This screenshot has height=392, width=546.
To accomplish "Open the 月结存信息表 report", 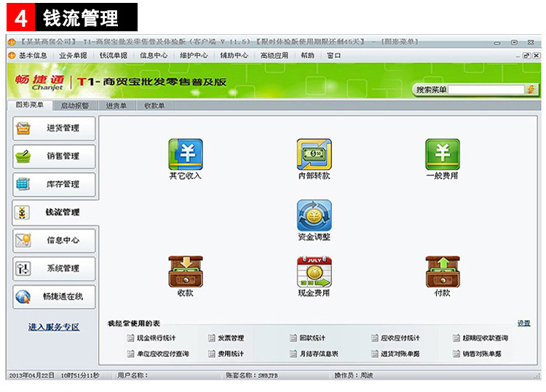I will pyautogui.click(x=314, y=353).
